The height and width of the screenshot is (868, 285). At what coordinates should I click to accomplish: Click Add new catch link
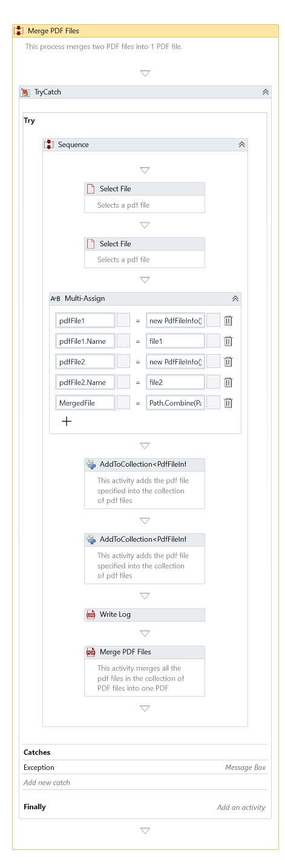coord(47,782)
